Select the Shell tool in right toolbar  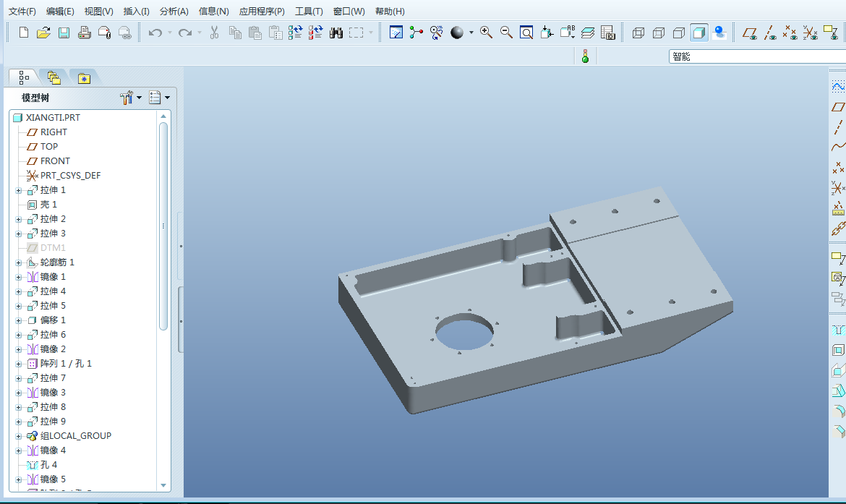click(x=838, y=350)
